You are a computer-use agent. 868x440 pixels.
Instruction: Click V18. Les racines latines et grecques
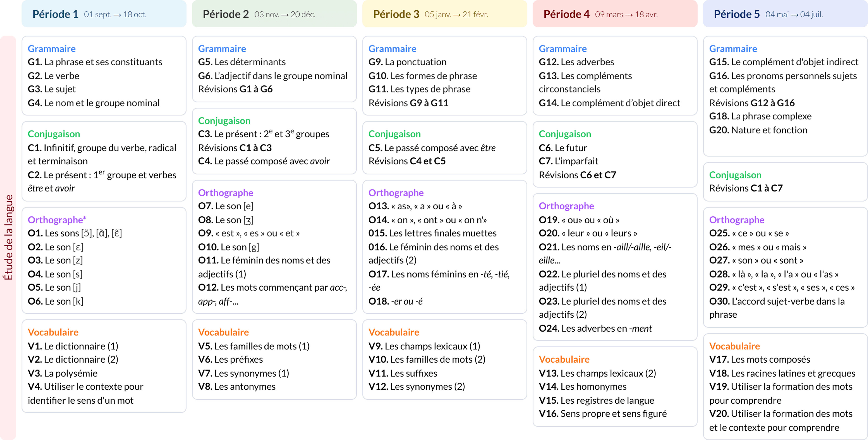(x=782, y=373)
